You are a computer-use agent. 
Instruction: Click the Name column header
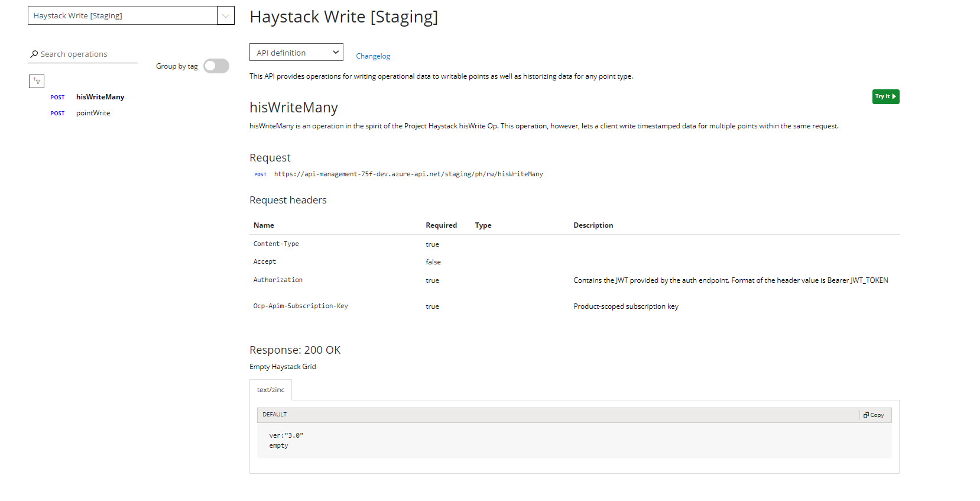[x=264, y=225]
